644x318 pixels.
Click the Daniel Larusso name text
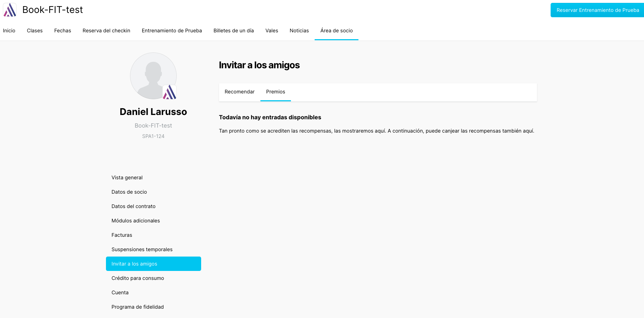pyautogui.click(x=153, y=112)
